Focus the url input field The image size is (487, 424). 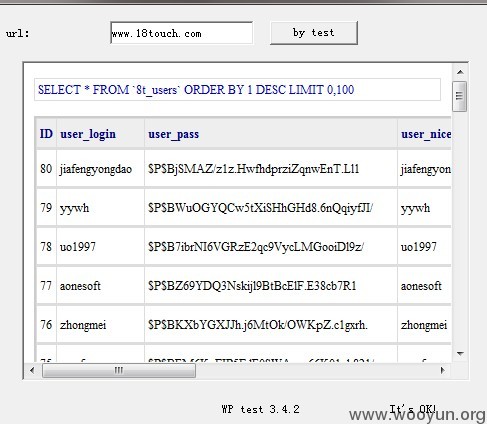click(182, 33)
